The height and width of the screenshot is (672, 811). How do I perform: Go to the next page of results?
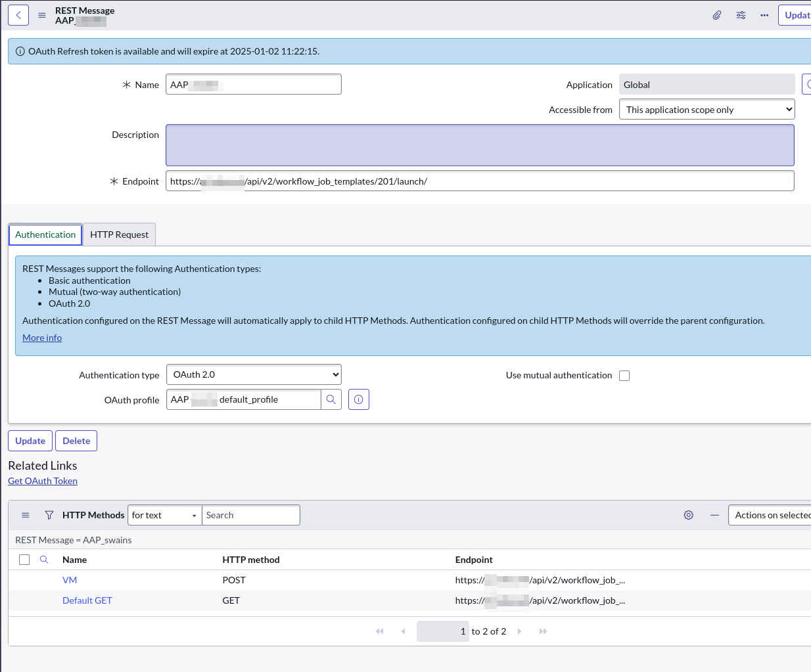(x=519, y=631)
